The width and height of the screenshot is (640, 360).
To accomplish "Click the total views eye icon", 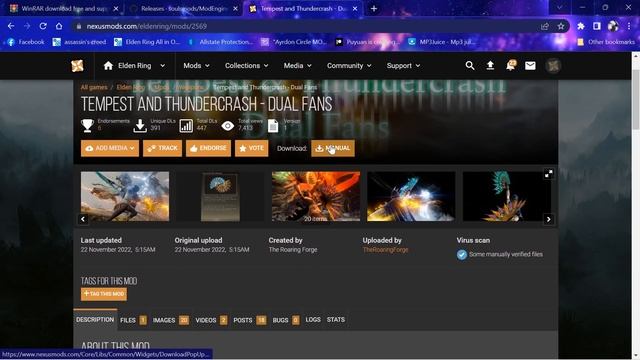I will coord(228,126).
